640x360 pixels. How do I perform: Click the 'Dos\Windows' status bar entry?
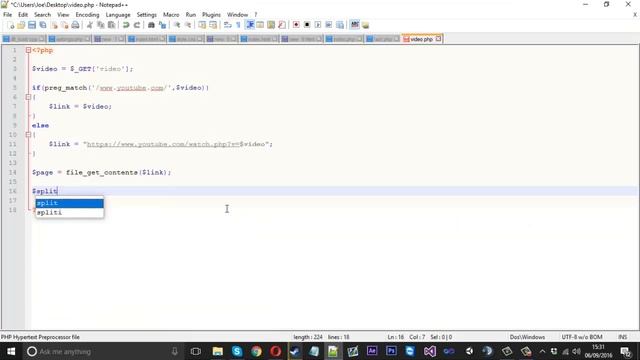527,337
